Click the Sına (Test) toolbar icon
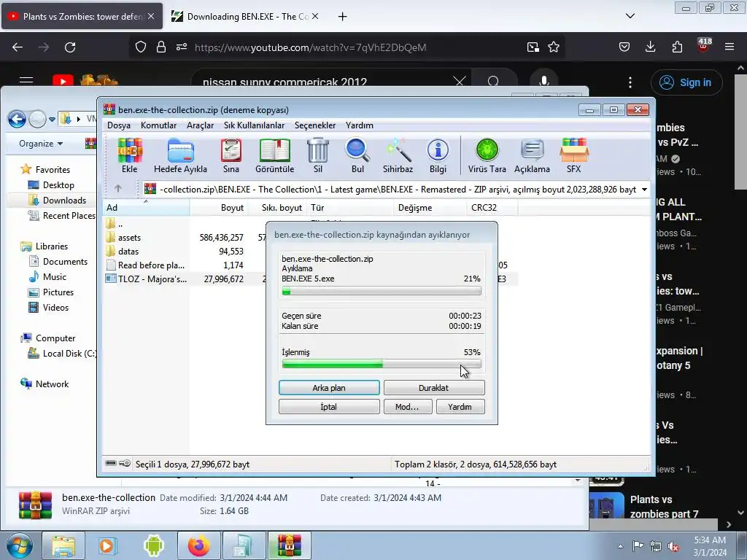 pos(231,156)
